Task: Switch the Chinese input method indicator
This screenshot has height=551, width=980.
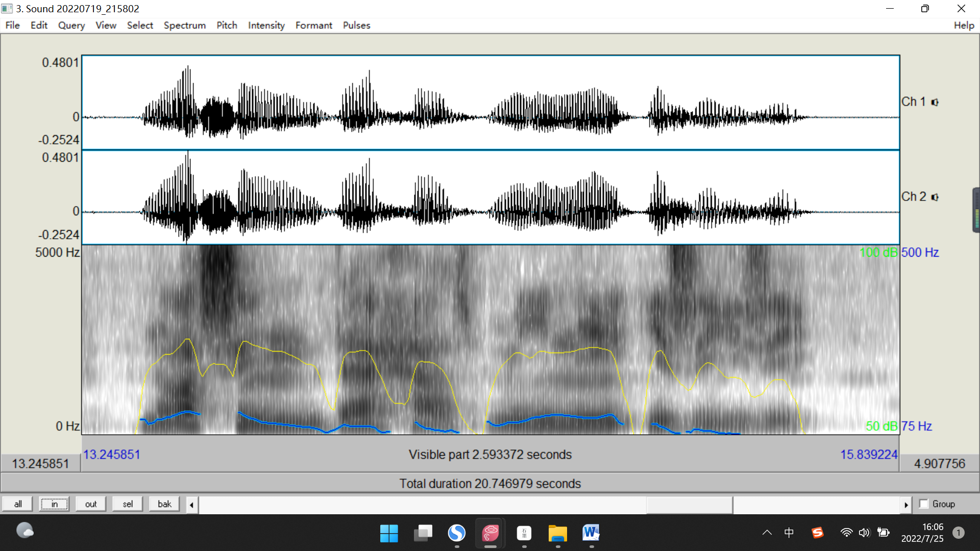Action: [789, 533]
